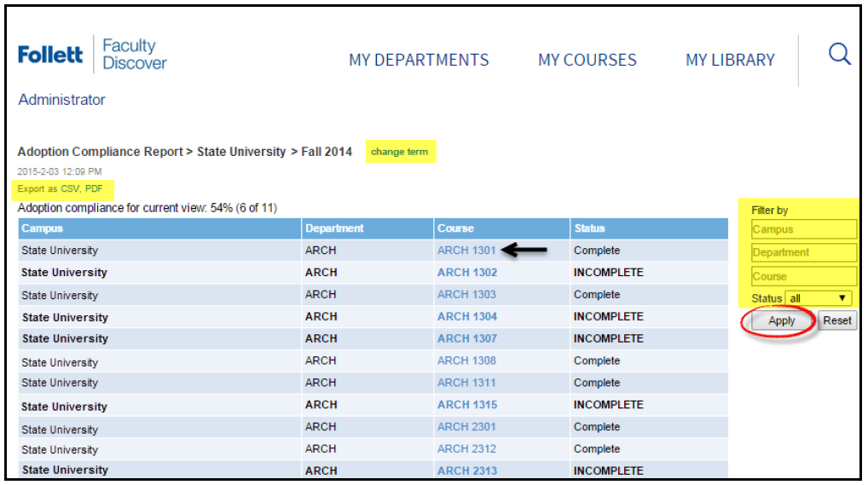
Task: Click the change term link
Action: [399, 152]
